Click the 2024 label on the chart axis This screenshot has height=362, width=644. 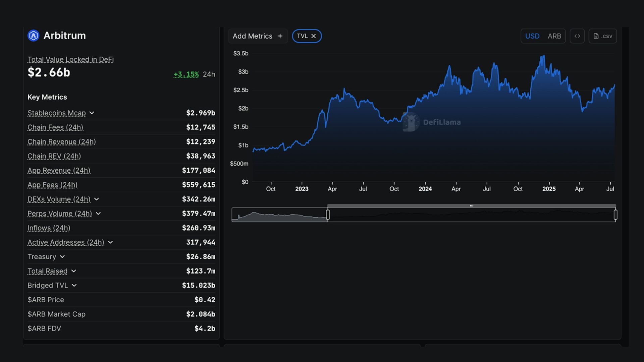pos(425,189)
